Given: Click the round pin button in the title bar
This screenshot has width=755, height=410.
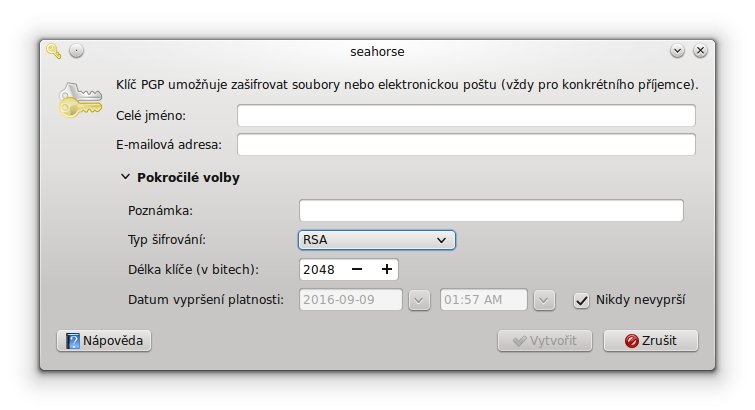Looking at the screenshot, I should (76, 51).
